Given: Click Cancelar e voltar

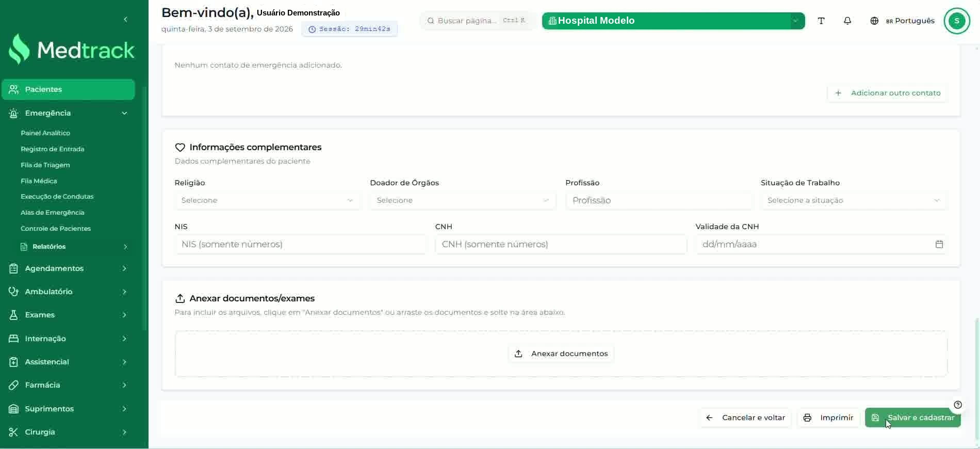Looking at the screenshot, I should click(x=745, y=418).
